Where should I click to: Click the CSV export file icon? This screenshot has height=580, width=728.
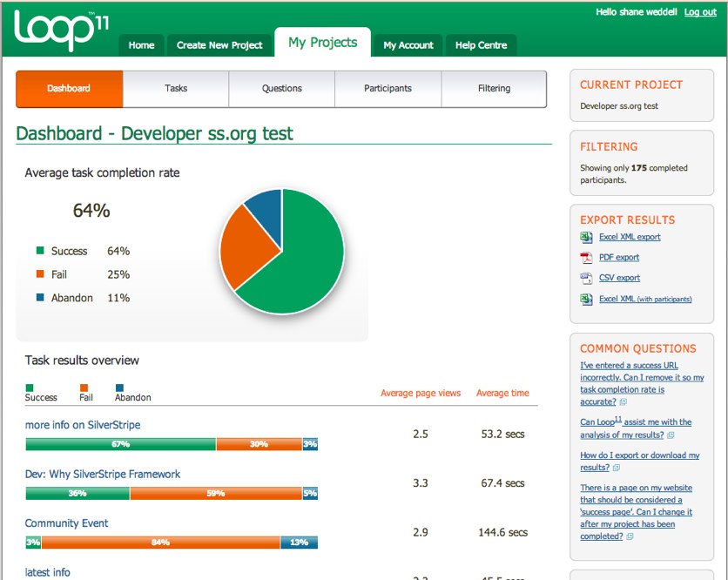586,278
